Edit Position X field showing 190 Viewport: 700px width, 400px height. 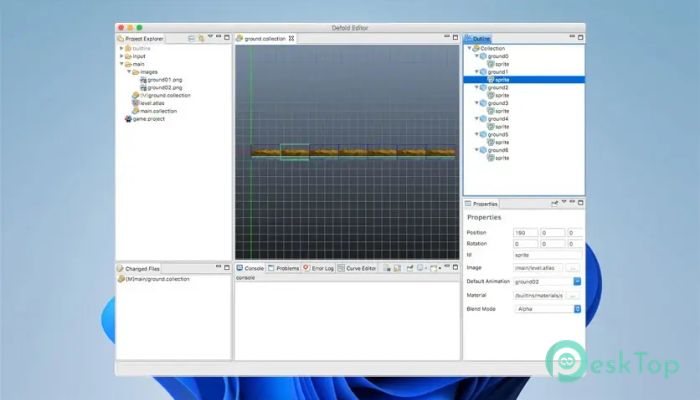525,233
